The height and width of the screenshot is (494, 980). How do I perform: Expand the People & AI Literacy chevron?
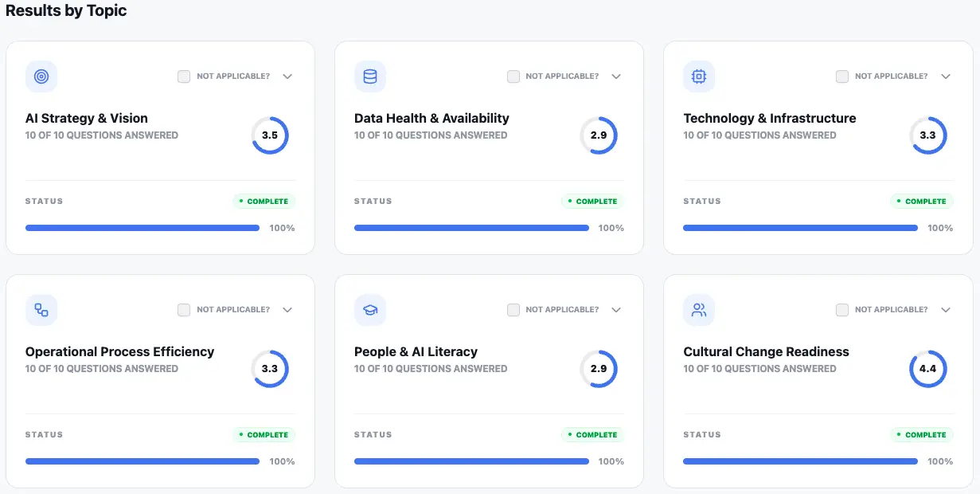pos(616,310)
